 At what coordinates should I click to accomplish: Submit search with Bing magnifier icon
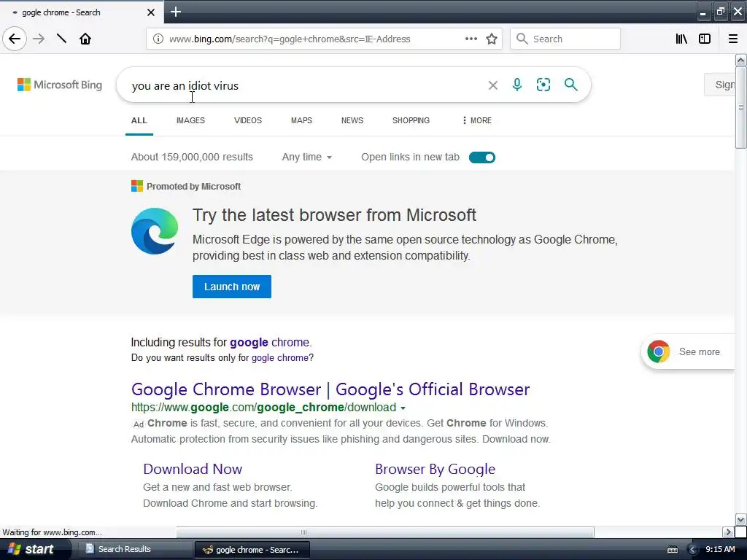click(570, 85)
